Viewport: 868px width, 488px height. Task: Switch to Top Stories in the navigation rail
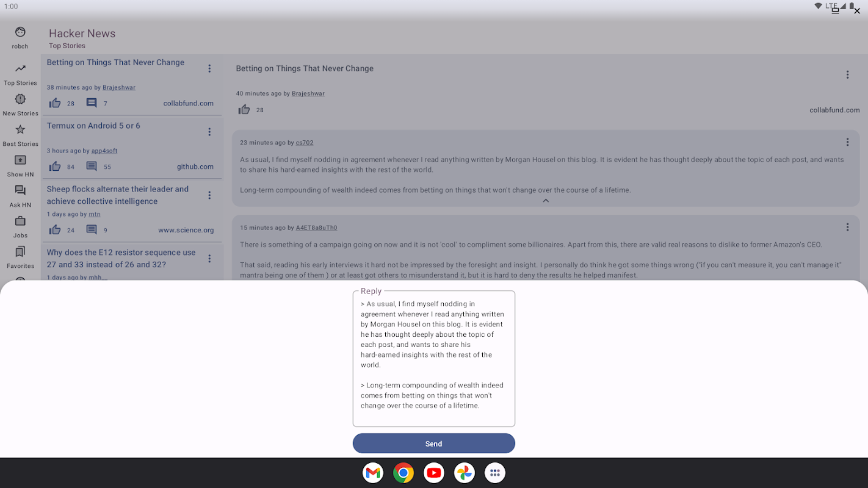(x=20, y=74)
